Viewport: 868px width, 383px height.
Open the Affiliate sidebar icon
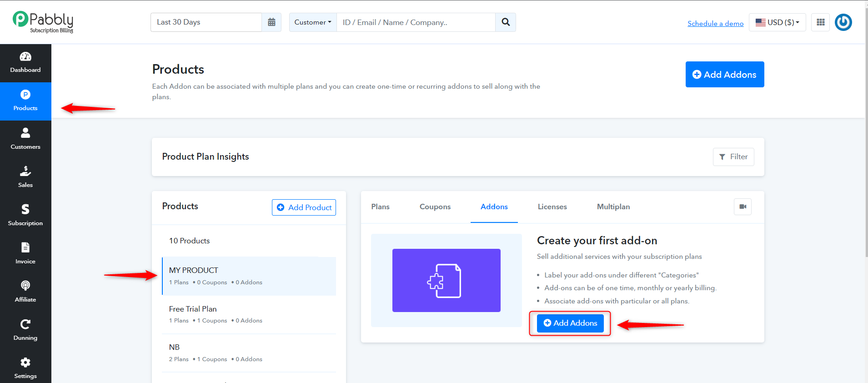(x=25, y=292)
